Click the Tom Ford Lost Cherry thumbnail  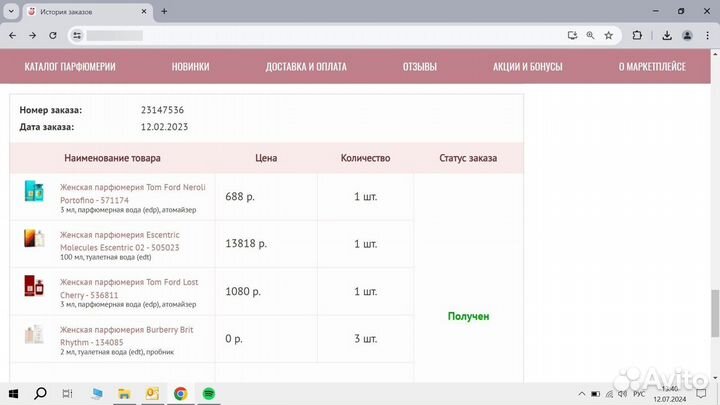coord(34,286)
